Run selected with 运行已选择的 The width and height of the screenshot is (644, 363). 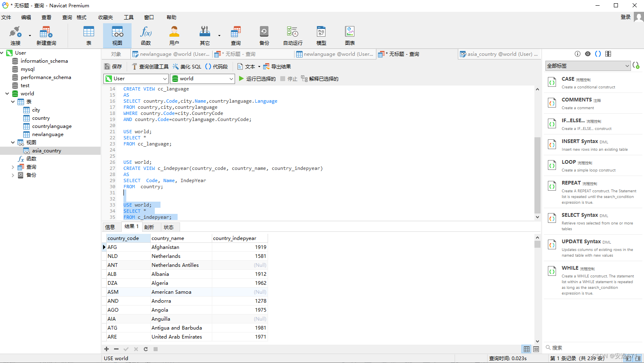[257, 79]
